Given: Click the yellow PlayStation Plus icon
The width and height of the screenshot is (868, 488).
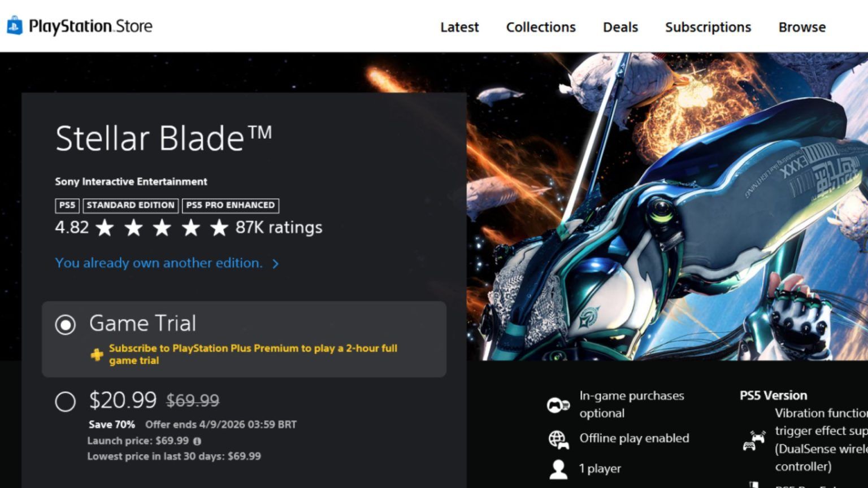Looking at the screenshot, I should pyautogui.click(x=97, y=355).
